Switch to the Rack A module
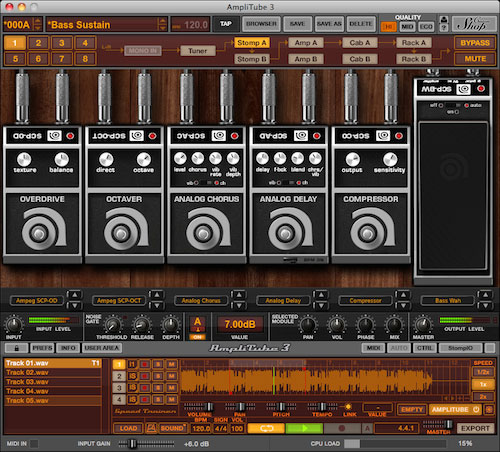 point(414,43)
